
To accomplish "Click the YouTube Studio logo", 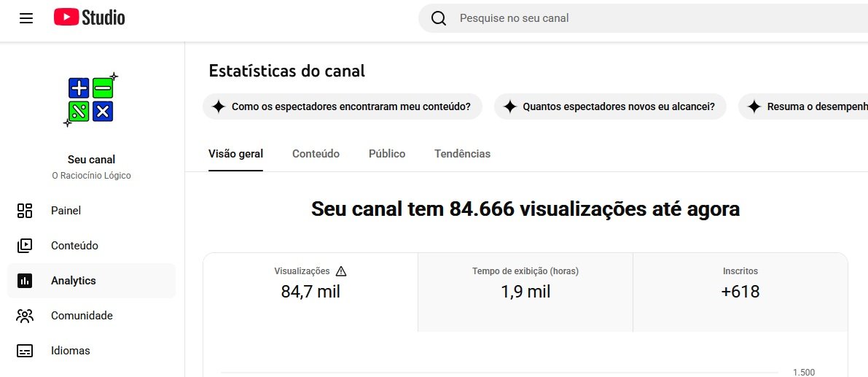I will pyautogui.click(x=89, y=18).
